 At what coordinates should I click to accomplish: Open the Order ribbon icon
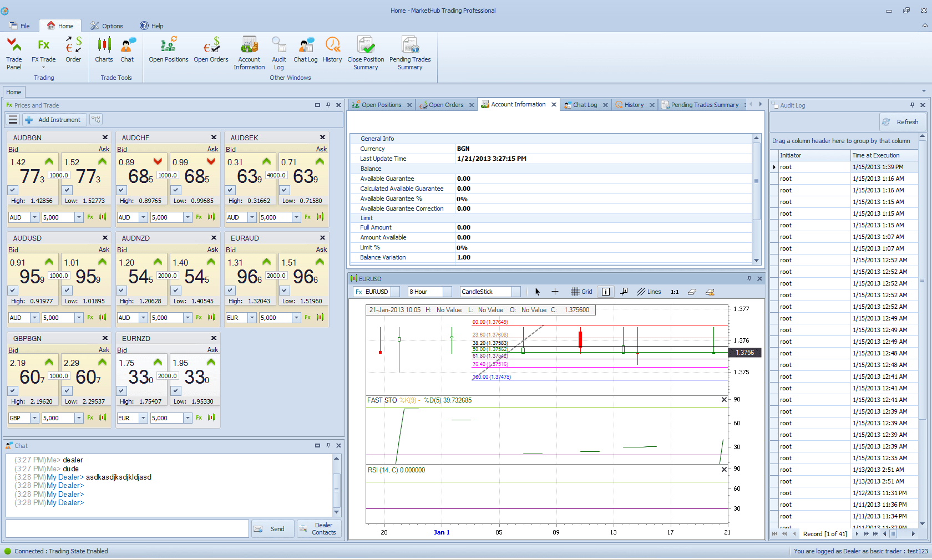tap(73, 50)
